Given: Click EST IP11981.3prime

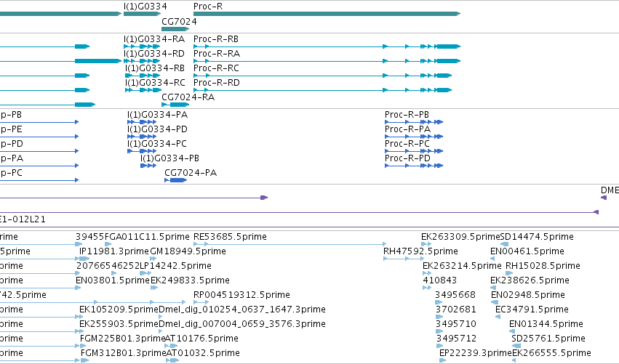Looking at the screenshot, I should click(114, 251).
